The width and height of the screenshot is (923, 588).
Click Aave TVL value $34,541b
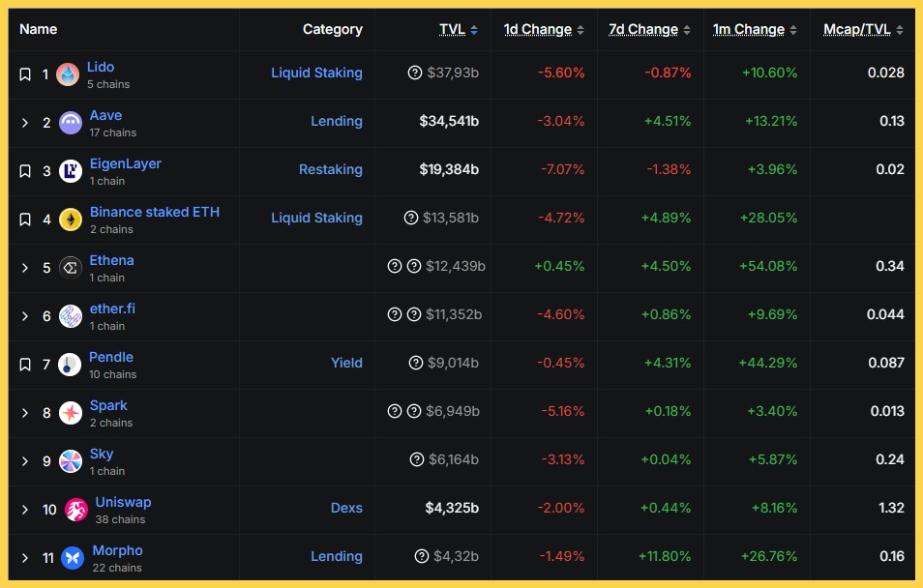[449, 121]
